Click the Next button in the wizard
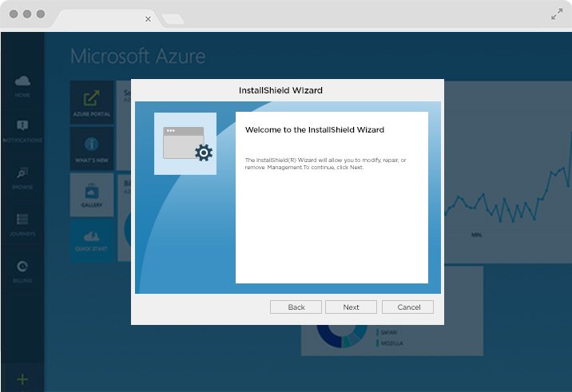This screenshot has height=392, width=572. [x=351, y=307]
